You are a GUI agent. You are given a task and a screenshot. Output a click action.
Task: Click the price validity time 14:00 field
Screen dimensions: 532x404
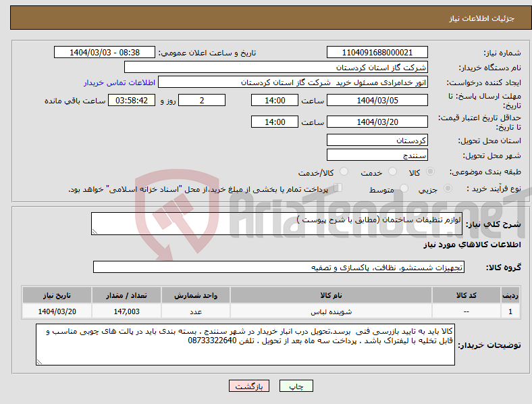[x=275, y=122]
